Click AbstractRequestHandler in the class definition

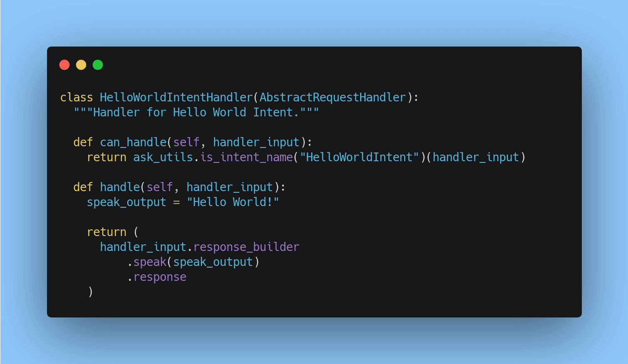point(333,98)
